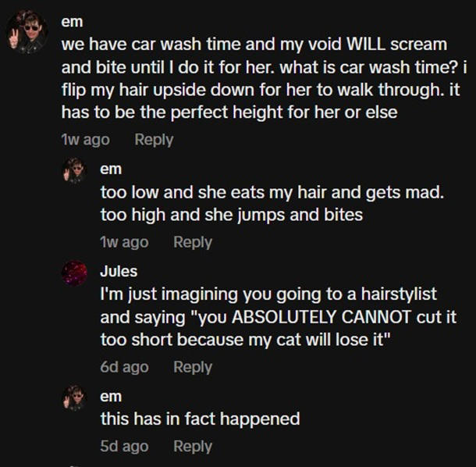Reply to the car wash time comment
476x467 pixels.
coord(154,140)
